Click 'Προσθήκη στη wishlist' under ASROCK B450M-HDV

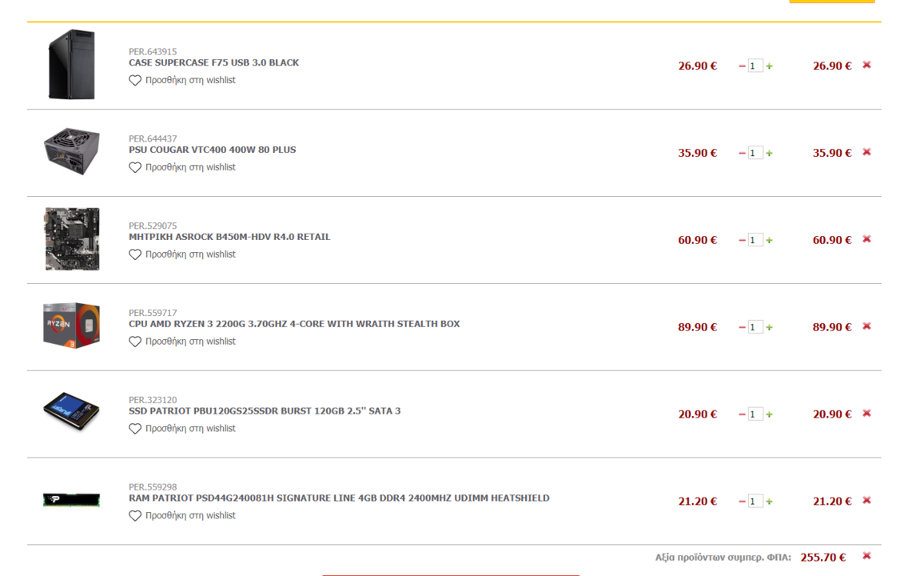coord(190,254)
